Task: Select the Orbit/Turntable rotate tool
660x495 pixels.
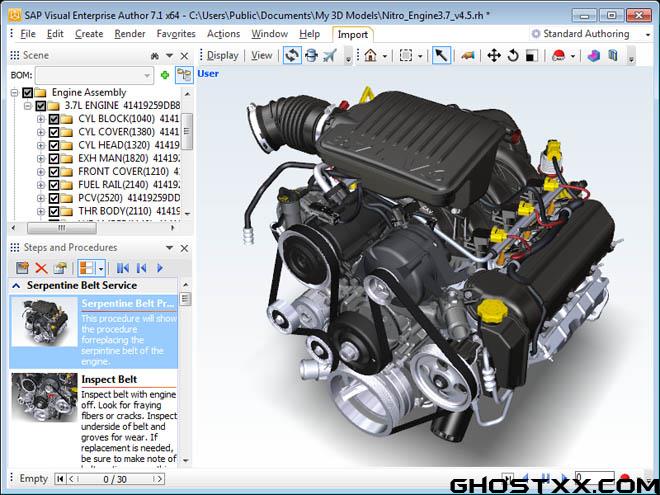Action: (x=292, y=56)
